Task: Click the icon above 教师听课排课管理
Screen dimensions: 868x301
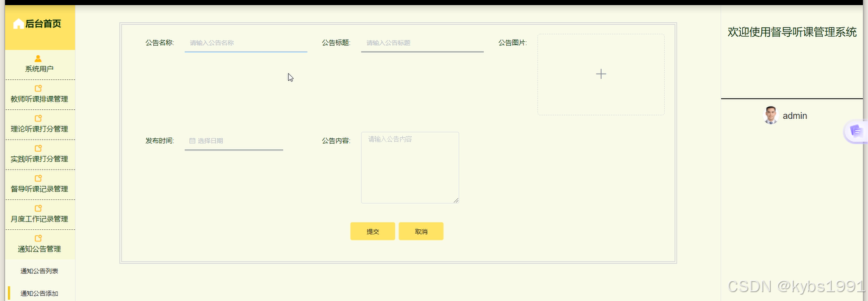Action: coord(39,88)
